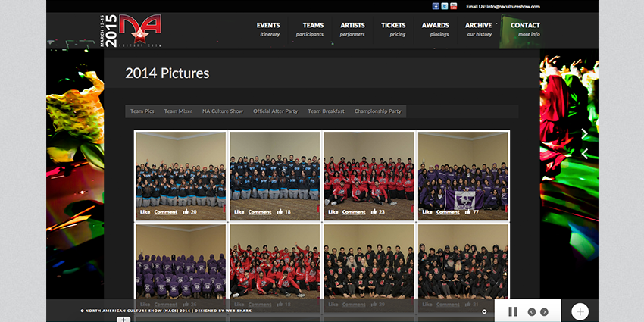Click the NA Culture Show 2015 logo

tap(130, 31)
